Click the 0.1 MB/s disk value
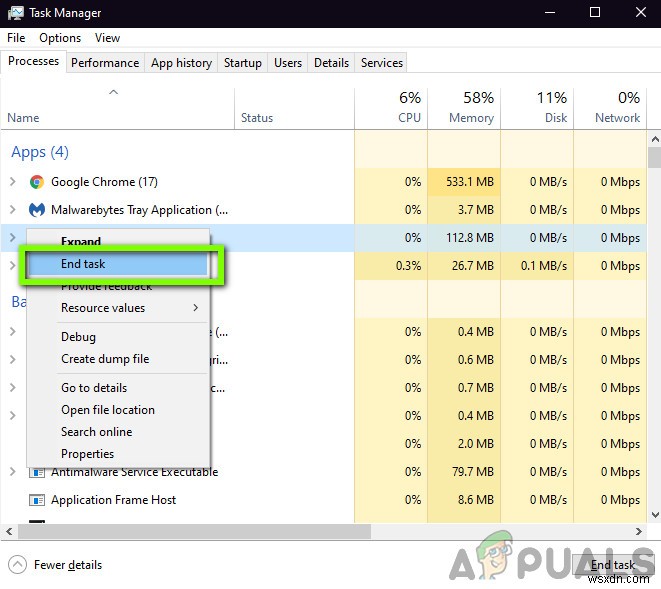Screen dimensions: 661x589 click(543, 266)
